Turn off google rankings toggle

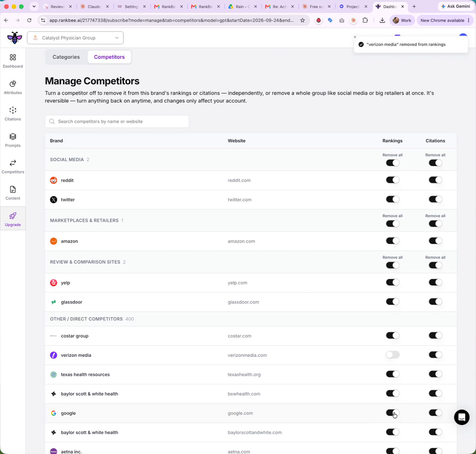pos(392,413)
